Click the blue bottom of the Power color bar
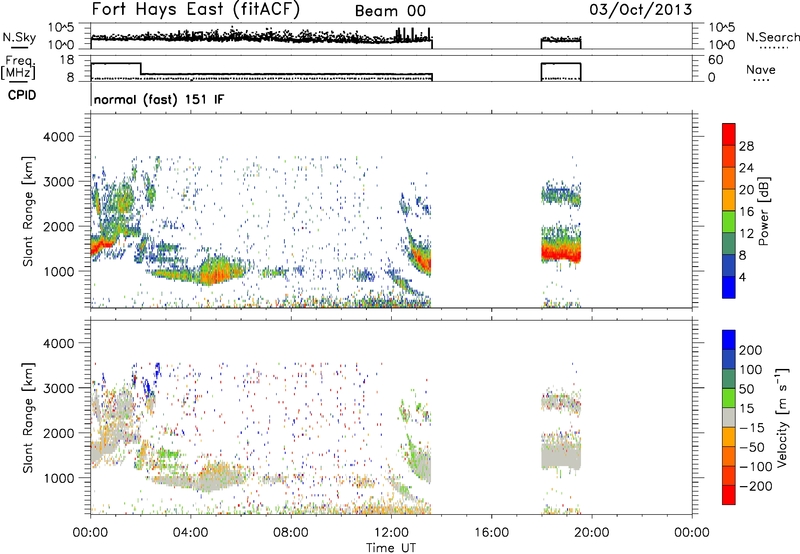 coord(729,288)
